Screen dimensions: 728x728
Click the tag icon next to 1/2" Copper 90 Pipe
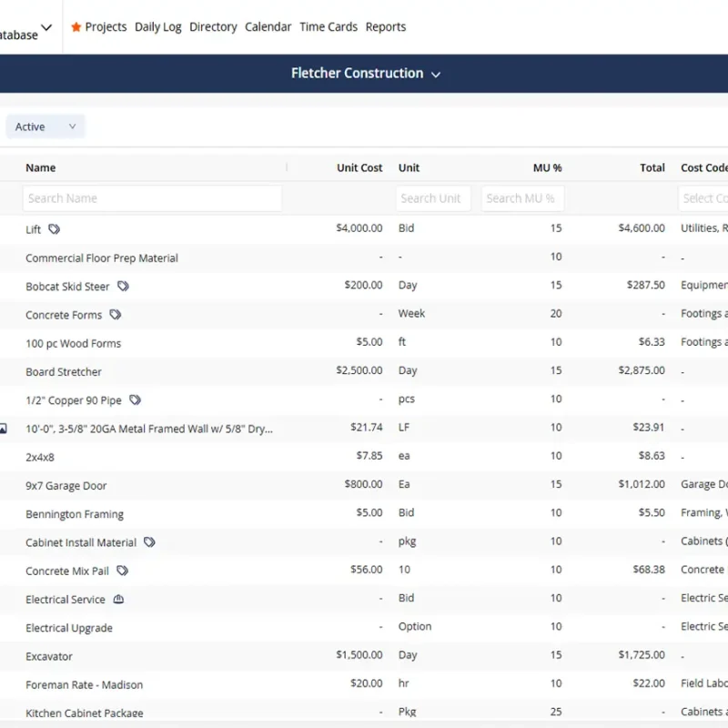click(135, 399)
